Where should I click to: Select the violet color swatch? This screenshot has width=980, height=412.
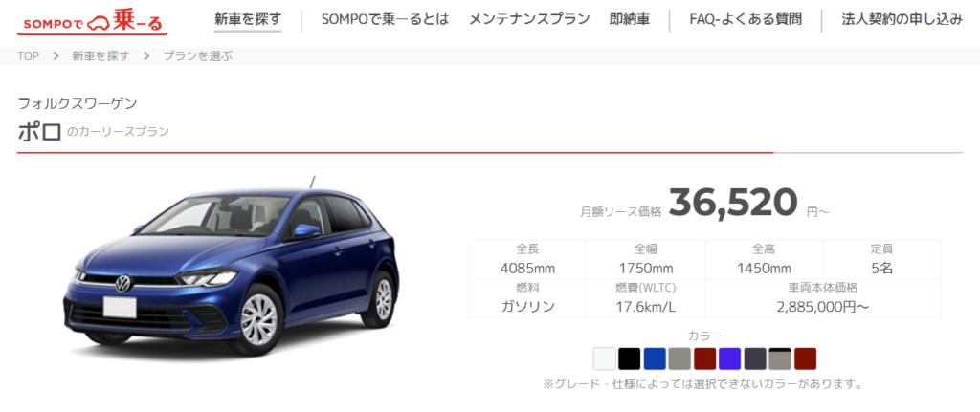(729, 358)
